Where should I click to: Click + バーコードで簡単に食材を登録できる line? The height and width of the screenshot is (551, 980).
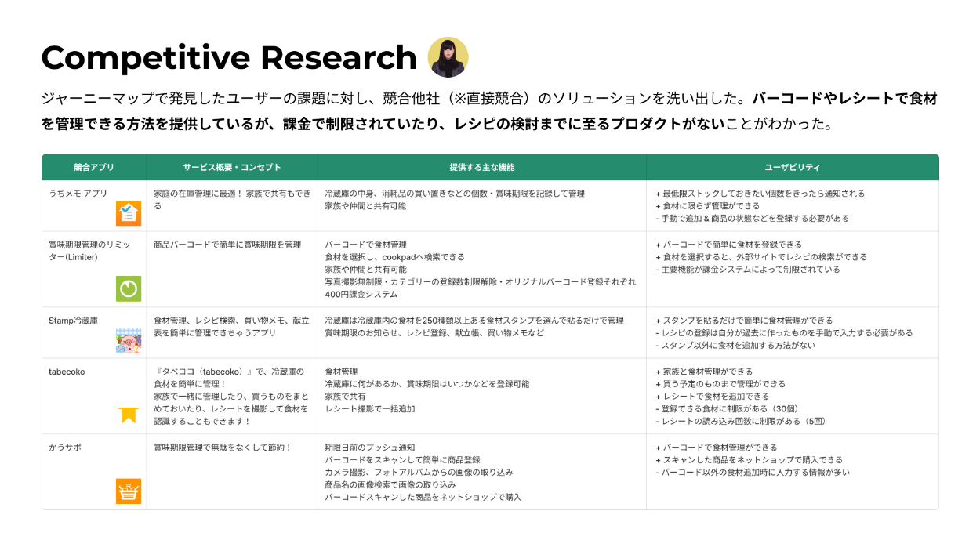tap(728, 245)
